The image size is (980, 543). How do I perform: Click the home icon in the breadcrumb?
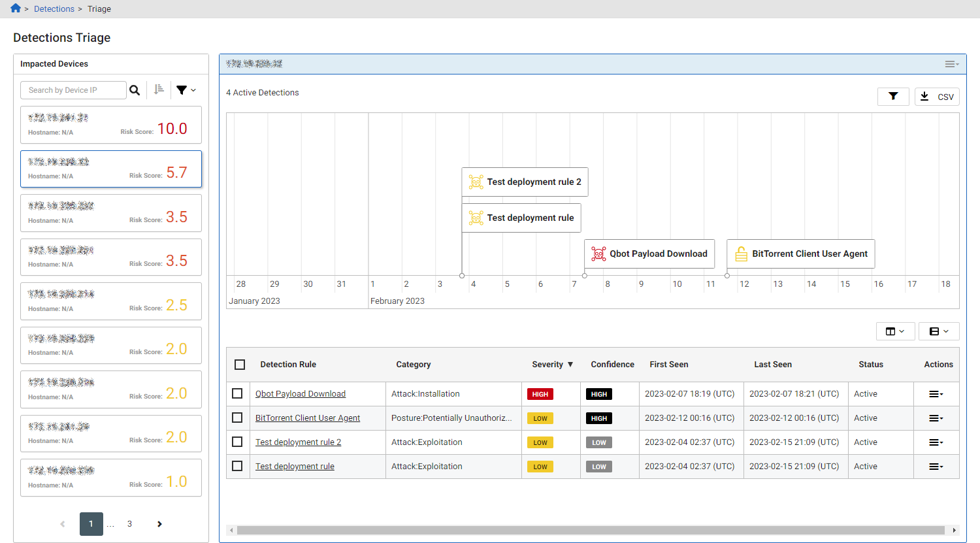tap(14, 8)
